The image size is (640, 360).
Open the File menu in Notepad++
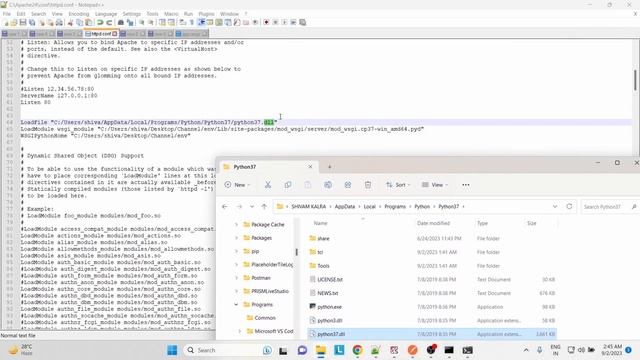coord(7,14)
